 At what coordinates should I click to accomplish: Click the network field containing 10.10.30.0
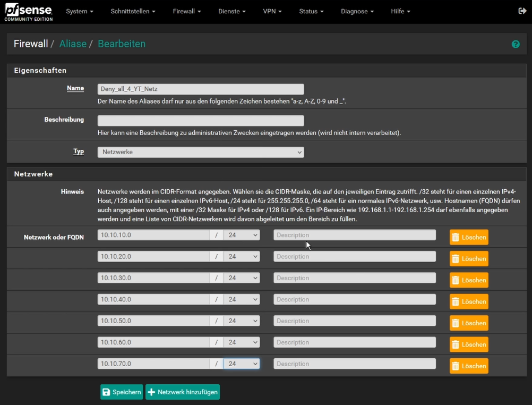tap(153, 278)
